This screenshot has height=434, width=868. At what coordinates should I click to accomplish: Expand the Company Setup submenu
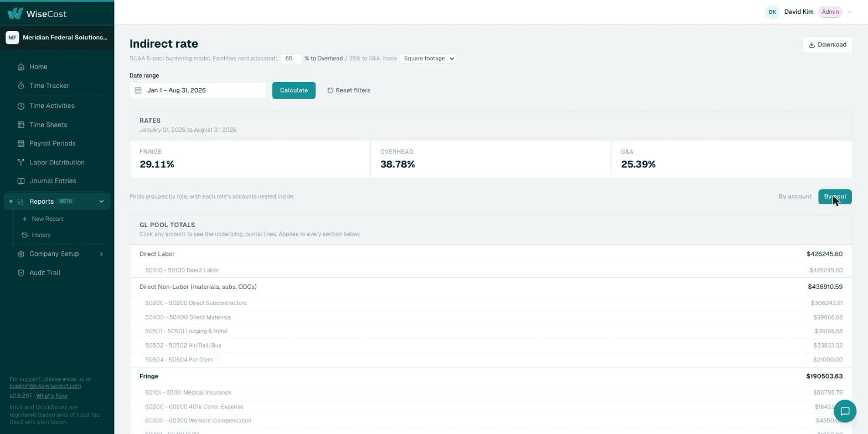click(x=101, y=254)
